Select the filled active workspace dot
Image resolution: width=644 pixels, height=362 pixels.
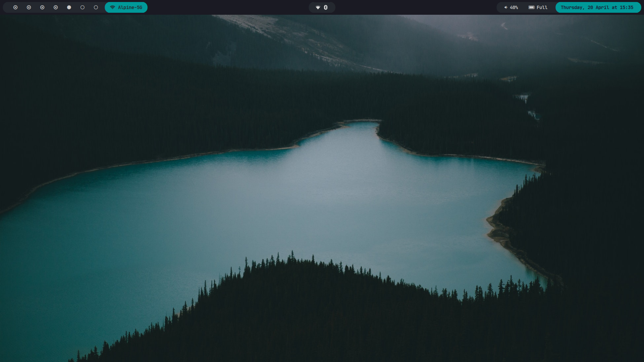69,7
